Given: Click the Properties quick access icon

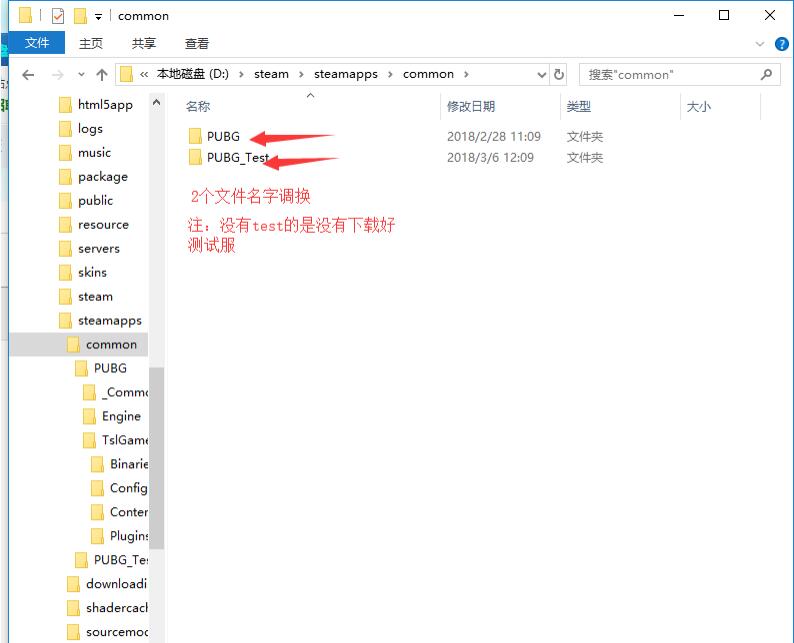Looking at the screenshot, I should (58, 16).
